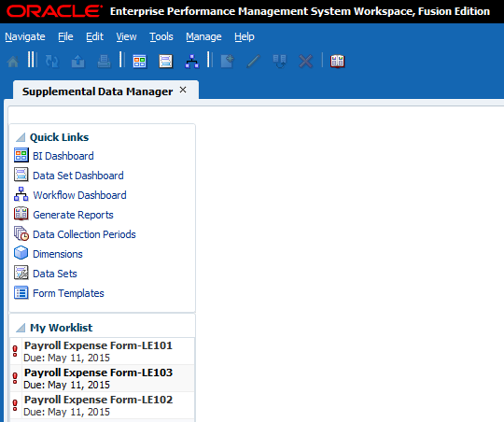Click the Data Set Dashboard quick link icon
504x422 pixels.
click(x=21, y=175)
